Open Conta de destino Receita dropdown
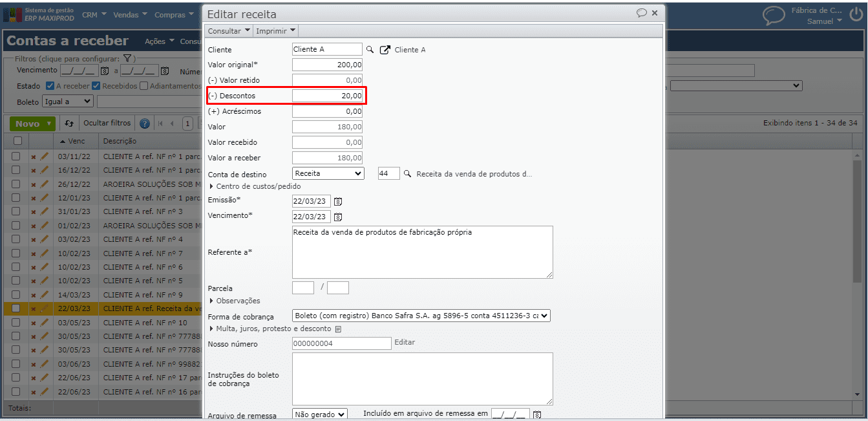Screen dimensions: 868x421 pos(328,173)
